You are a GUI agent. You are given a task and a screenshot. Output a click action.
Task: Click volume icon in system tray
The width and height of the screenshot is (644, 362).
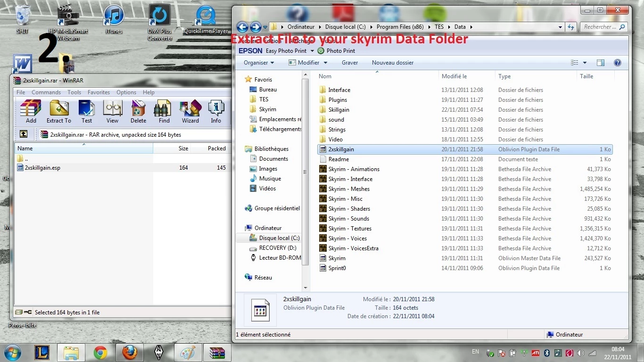pos(581,353)
